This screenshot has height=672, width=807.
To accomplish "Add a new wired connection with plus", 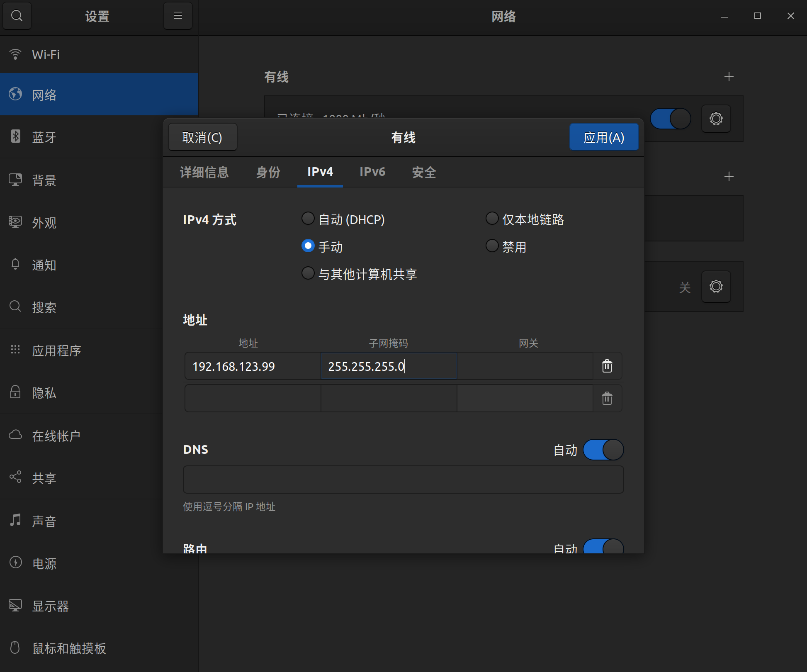I will (729, 77).
